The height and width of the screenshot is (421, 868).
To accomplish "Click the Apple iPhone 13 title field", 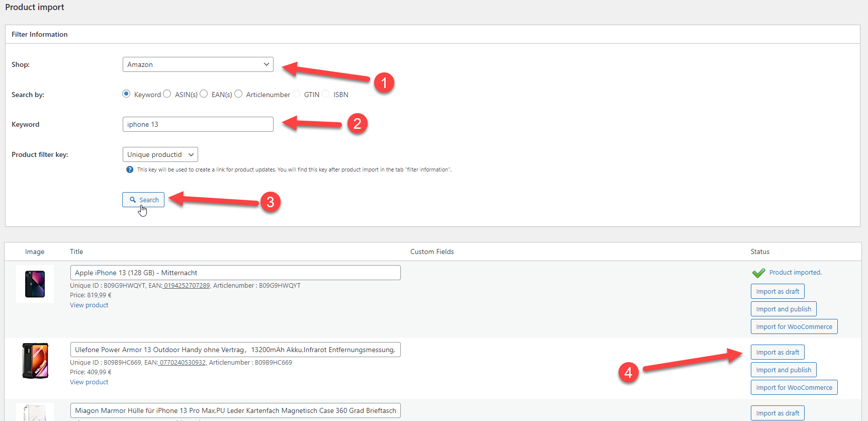I will click(x=235, y=273).
